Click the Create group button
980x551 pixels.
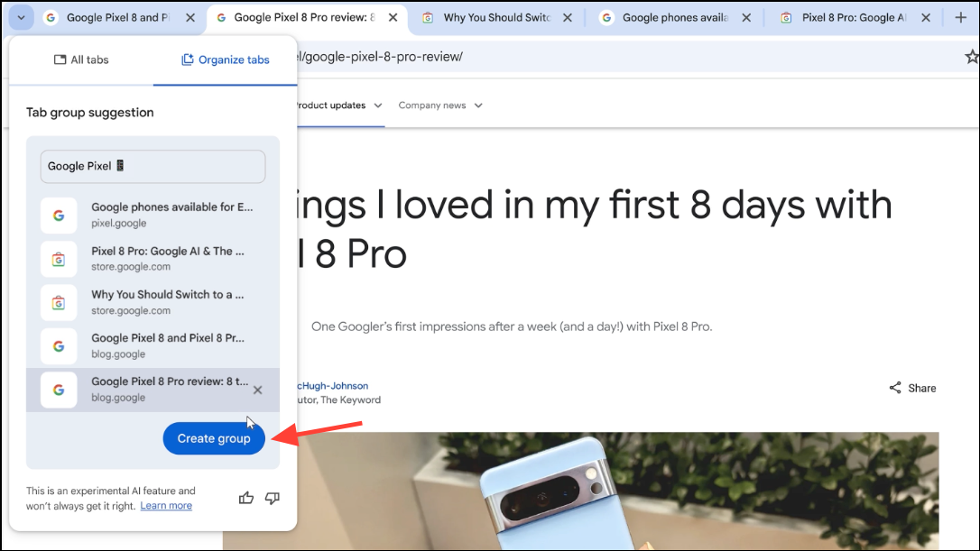point(214,438)
